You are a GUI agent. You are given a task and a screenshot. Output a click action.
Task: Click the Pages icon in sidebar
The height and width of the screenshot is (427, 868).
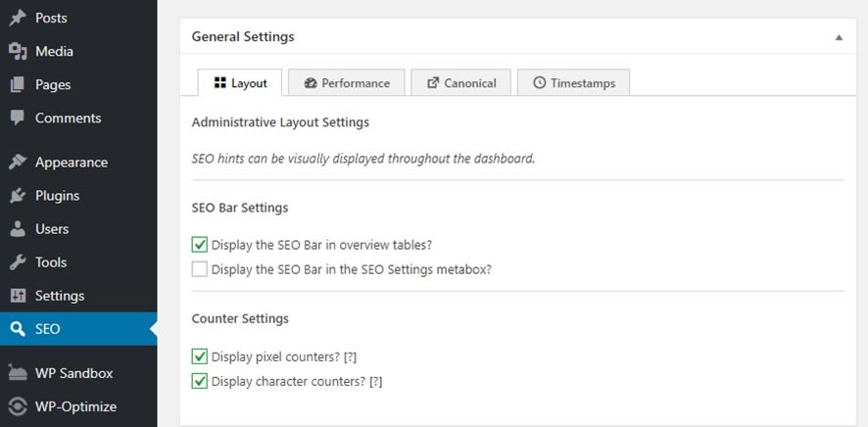tap(18, 84)
